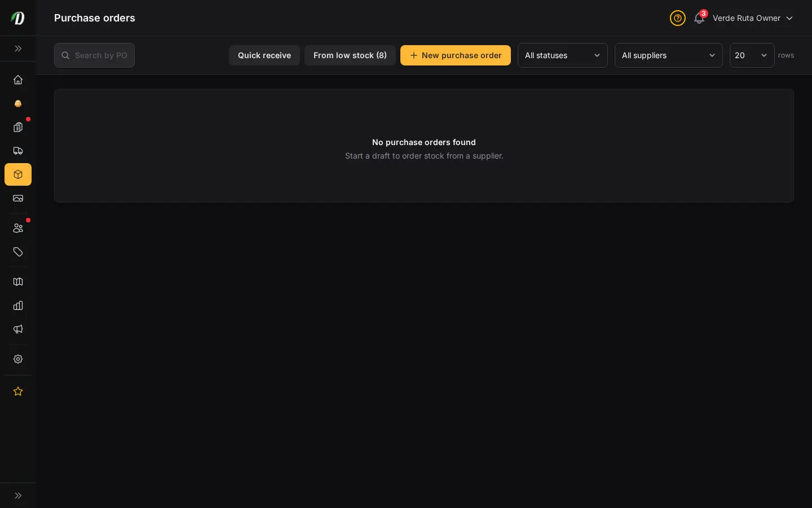The height and width of the screenshot is (508, 812).
Task: Click the Quick receive button
Action: pos(264,55)
